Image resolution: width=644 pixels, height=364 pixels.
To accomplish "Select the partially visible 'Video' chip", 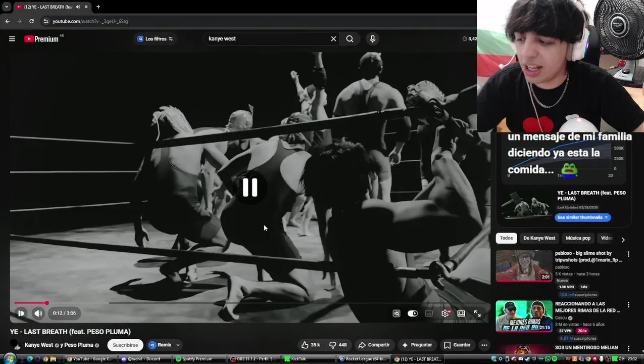I will (x=607, y=238).
